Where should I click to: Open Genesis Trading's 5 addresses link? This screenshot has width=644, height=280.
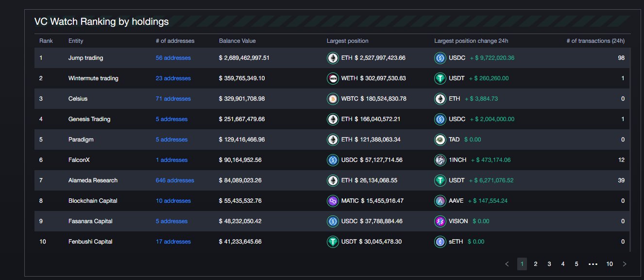(x=171, y=119)
